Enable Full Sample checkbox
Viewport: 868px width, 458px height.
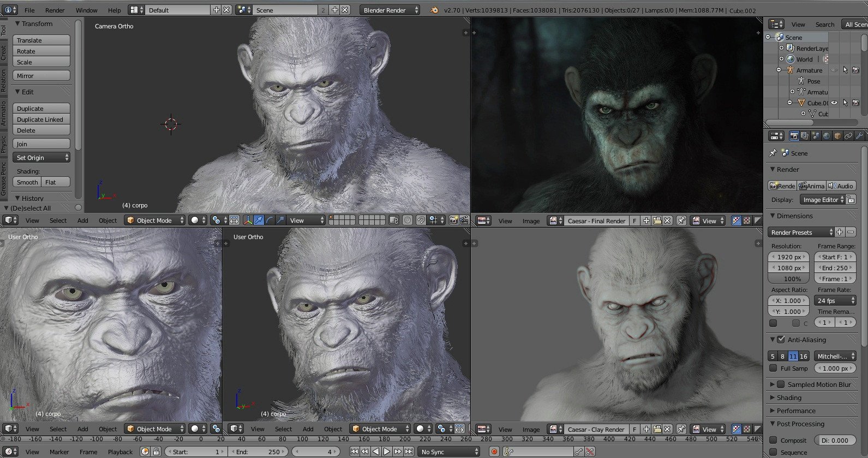(x=773, y=368)
